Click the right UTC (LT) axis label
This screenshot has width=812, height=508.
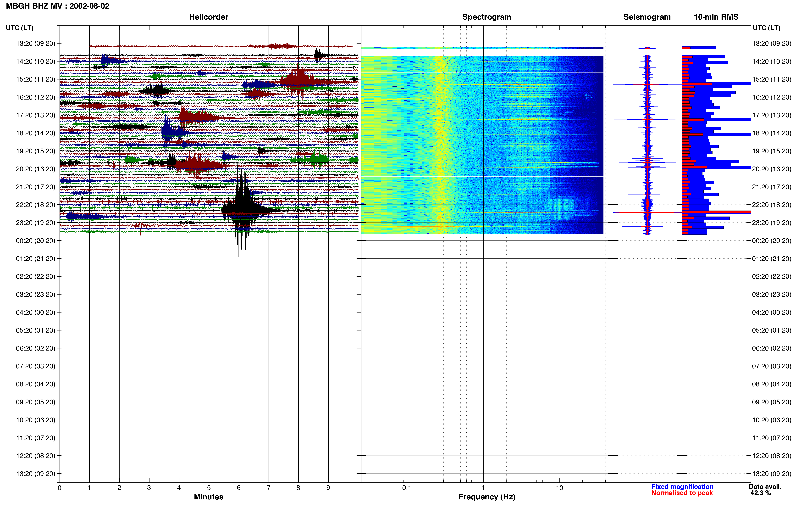(x=766, y=28)
